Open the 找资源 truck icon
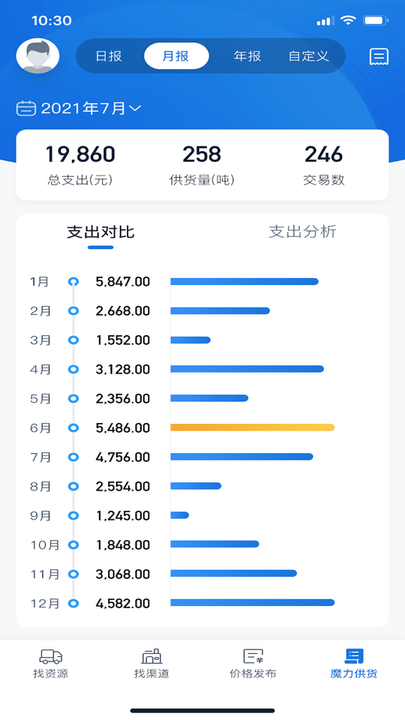The image size is (405, 720). (51, 656)
